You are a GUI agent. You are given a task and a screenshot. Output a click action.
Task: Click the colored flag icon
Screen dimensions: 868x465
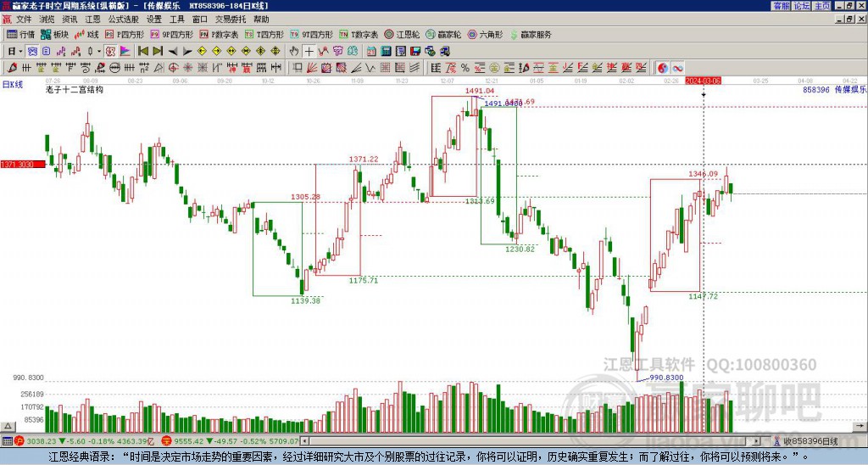(x=125, y=51)
